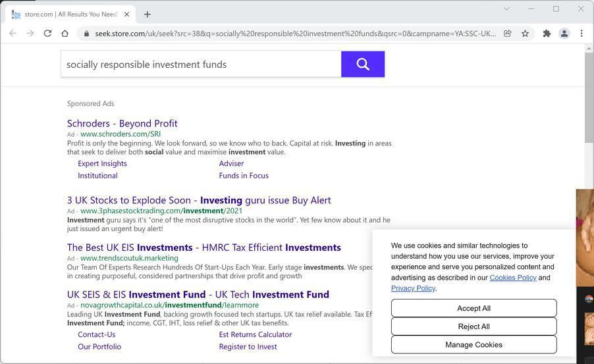Open the Cookies Policy link

[513, 278]
